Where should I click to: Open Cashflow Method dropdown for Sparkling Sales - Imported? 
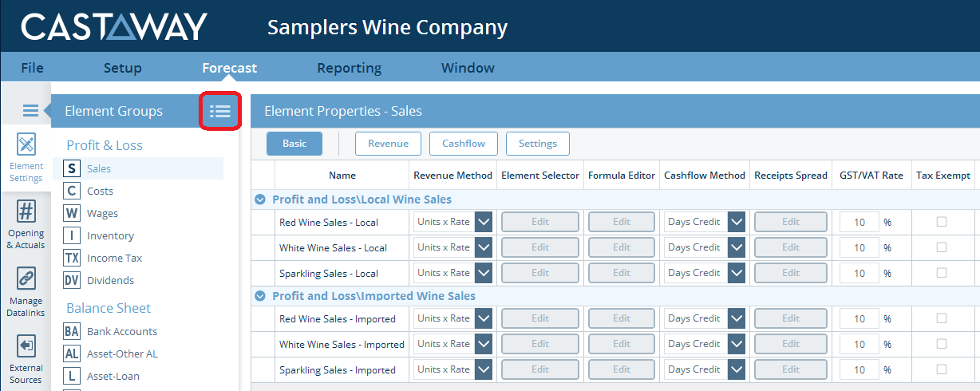(x=736, y=369)
